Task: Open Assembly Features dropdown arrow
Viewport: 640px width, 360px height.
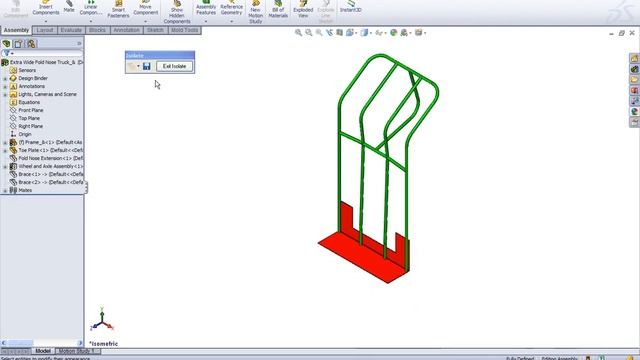Action: pyautogui.click(x=206, y=21)
